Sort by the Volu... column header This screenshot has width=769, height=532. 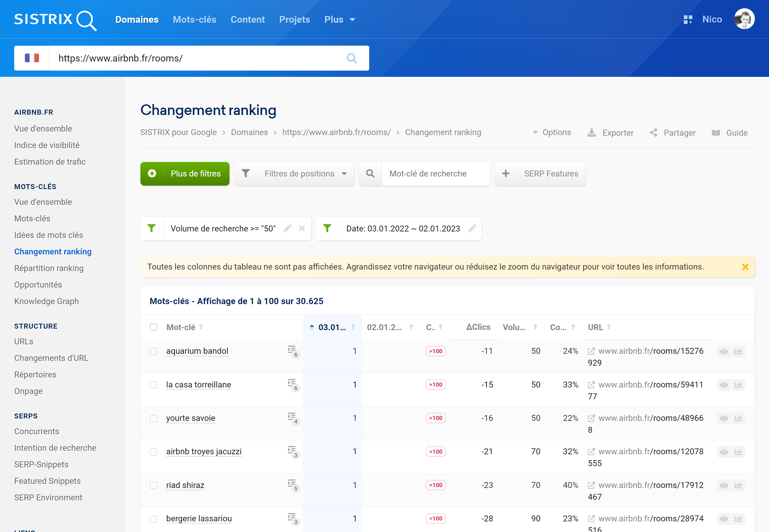[x=514, y=327]
